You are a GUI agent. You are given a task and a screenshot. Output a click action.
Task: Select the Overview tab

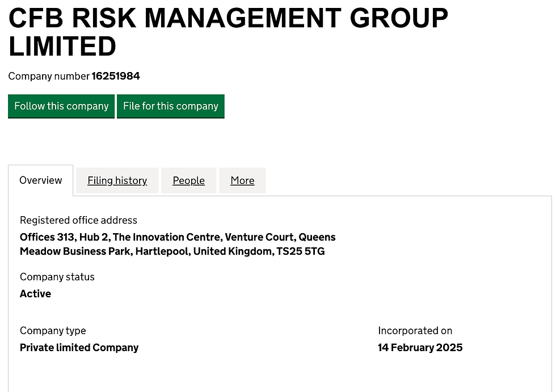point(40,180)
